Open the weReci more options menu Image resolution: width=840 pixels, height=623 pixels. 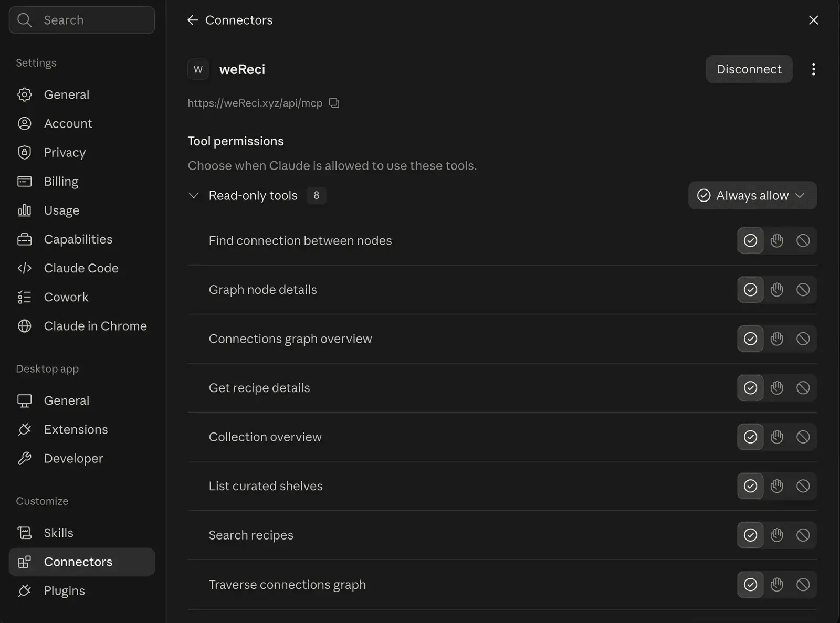[x=813, y=69]
